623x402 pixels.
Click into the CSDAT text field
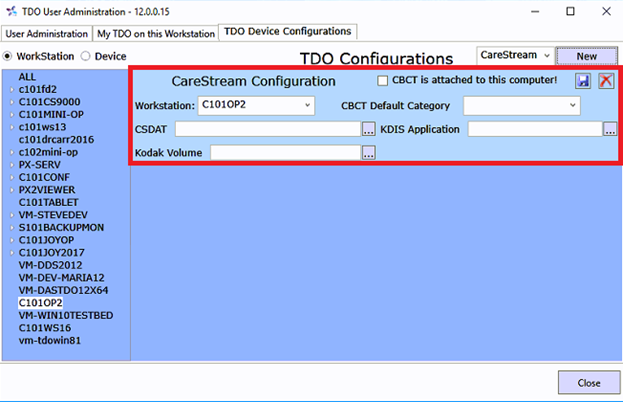267,129
